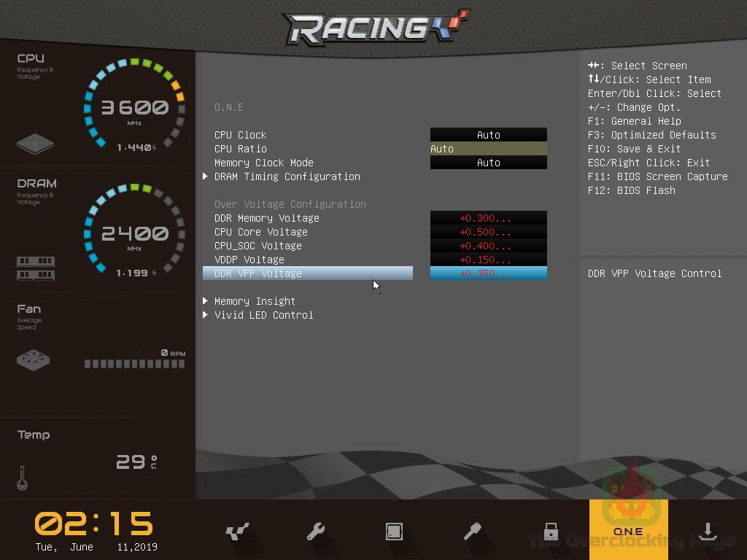Screen dimensions: 747x560
Task: Select DDR Memory Voltage +0.300 value
Action: coord(488,218)
